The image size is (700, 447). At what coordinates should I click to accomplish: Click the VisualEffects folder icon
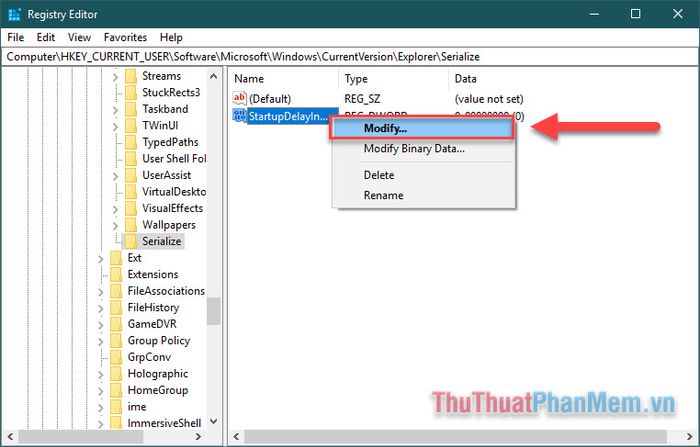131,209
